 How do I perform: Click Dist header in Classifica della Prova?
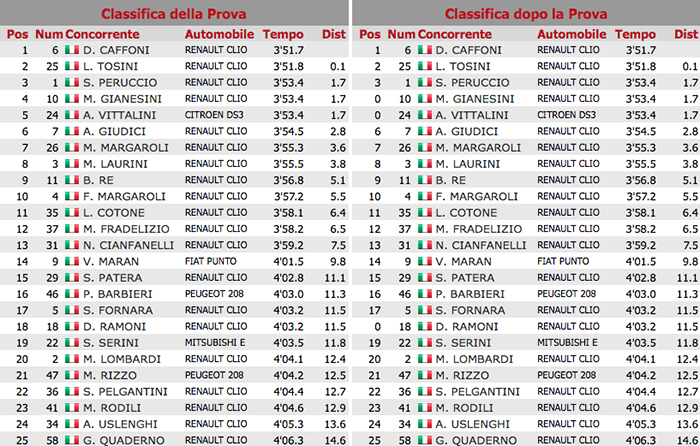tap(334, 34)
